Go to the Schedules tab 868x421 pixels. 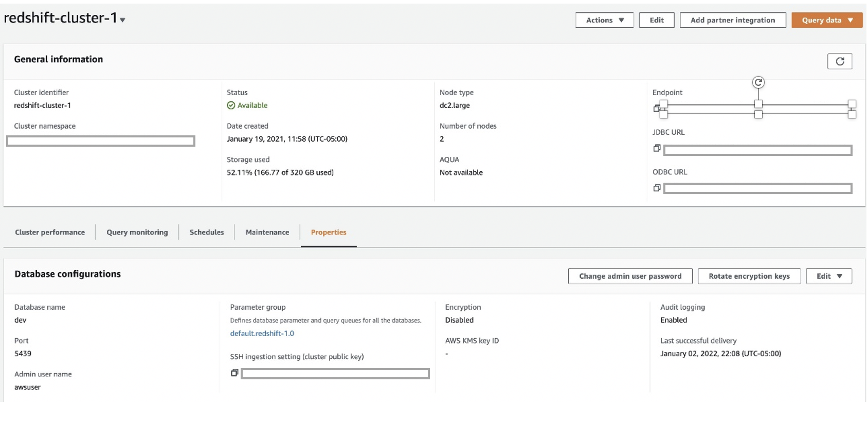[207, 232]
